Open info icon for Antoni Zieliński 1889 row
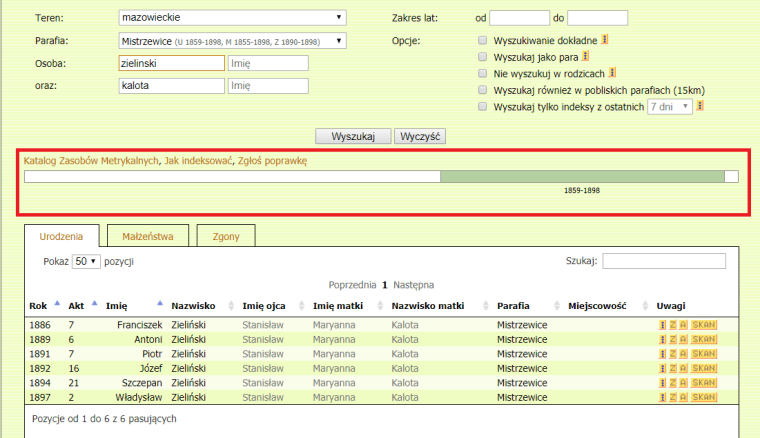Screen dimensions: 760x438 662,340
